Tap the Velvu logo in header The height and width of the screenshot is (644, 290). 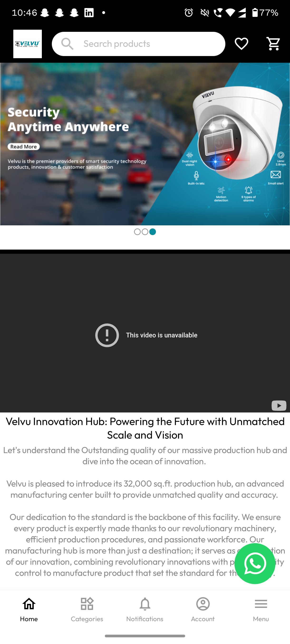click(28, 44)
